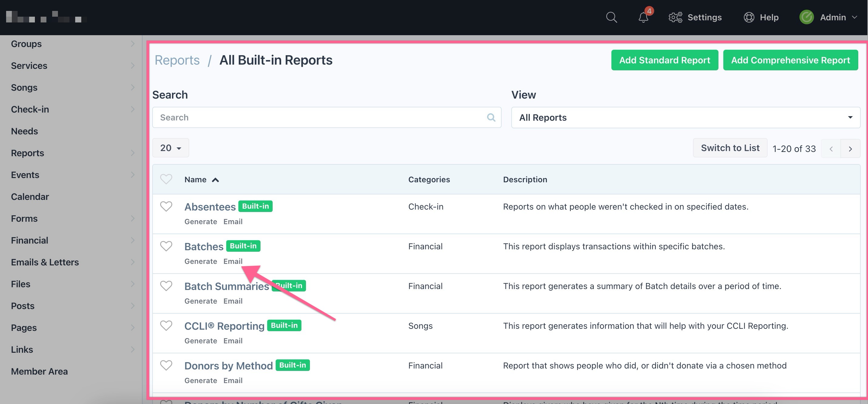
Task: Click the magnifier icon in Search field
Action: tap(491, 117)
